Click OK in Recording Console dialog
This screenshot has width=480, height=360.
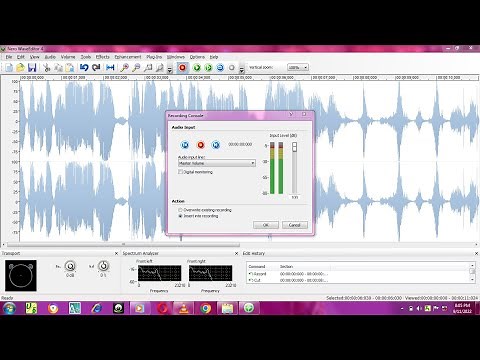(266, 225)
